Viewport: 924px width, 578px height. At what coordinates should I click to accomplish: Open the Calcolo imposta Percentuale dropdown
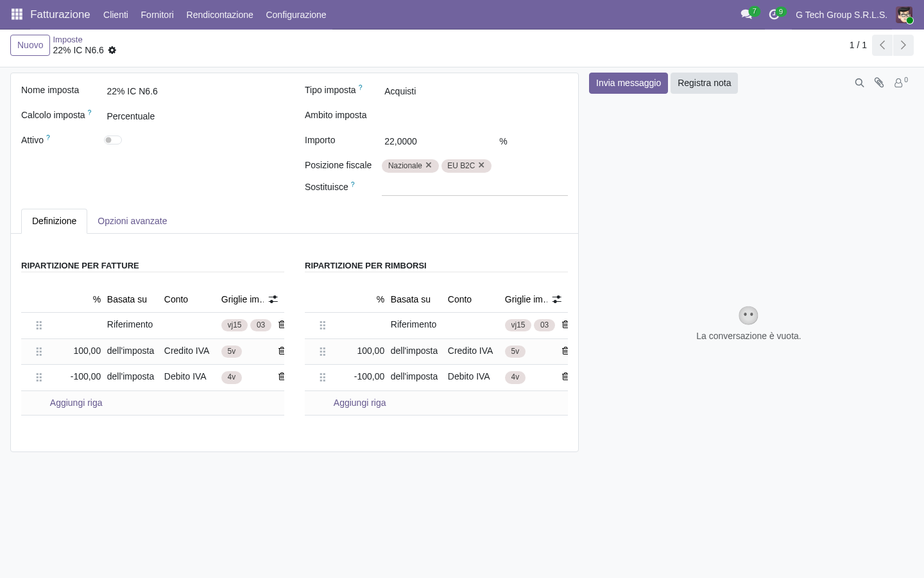tap(191, 116)
